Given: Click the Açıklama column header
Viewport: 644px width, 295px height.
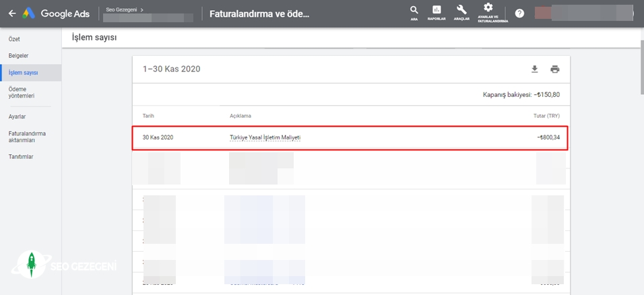Looking at the screenshot, I should point(240,116).
